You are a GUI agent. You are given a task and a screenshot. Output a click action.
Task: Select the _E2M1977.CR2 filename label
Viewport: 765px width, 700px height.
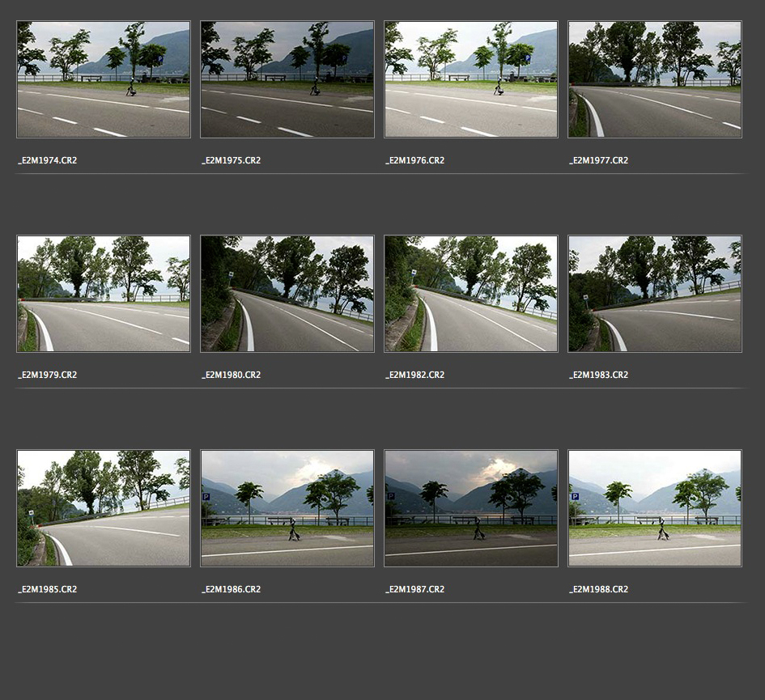[x=598, y=160]
